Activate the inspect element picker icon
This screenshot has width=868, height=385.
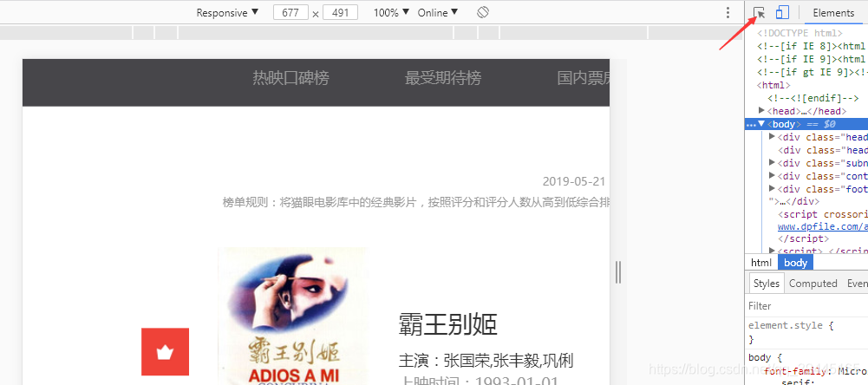(x=759, y=13)
